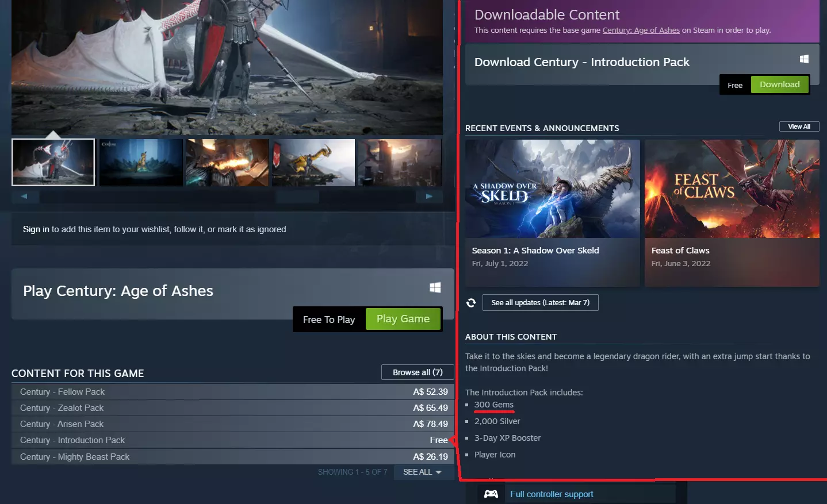Open Century: Age of Ashes base game link

(x=641, y=30)
